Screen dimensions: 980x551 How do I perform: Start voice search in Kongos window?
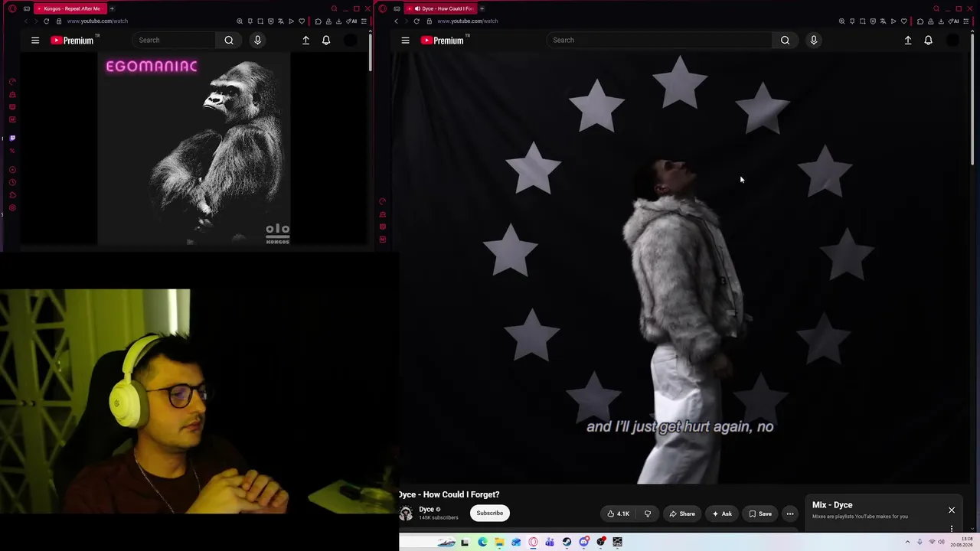257,40
